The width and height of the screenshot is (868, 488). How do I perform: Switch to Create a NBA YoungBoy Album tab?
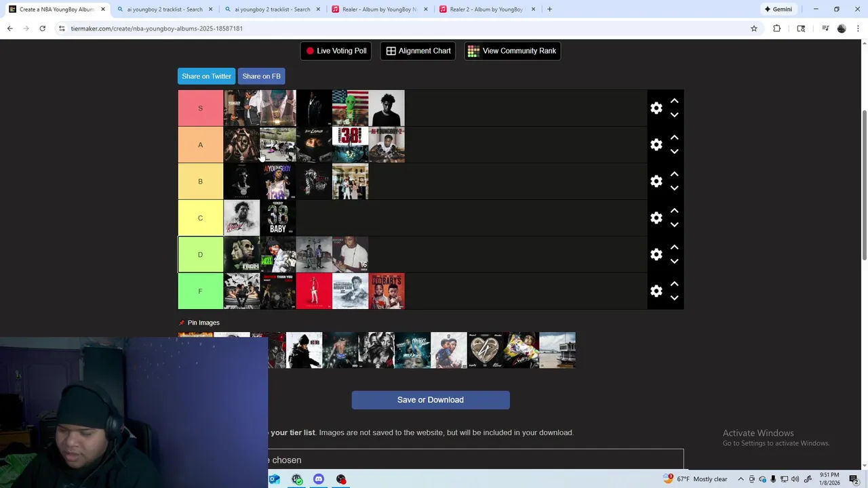click(57, 9)
